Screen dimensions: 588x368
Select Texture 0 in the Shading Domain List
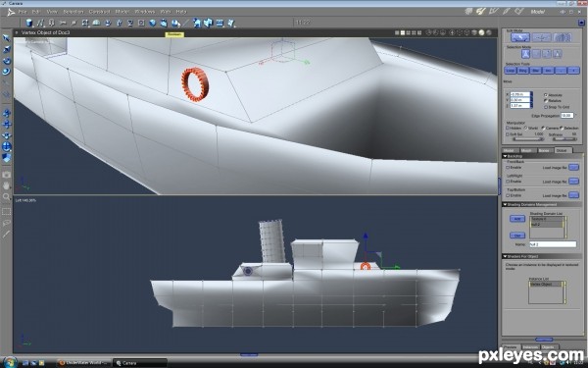coord(547,219)
